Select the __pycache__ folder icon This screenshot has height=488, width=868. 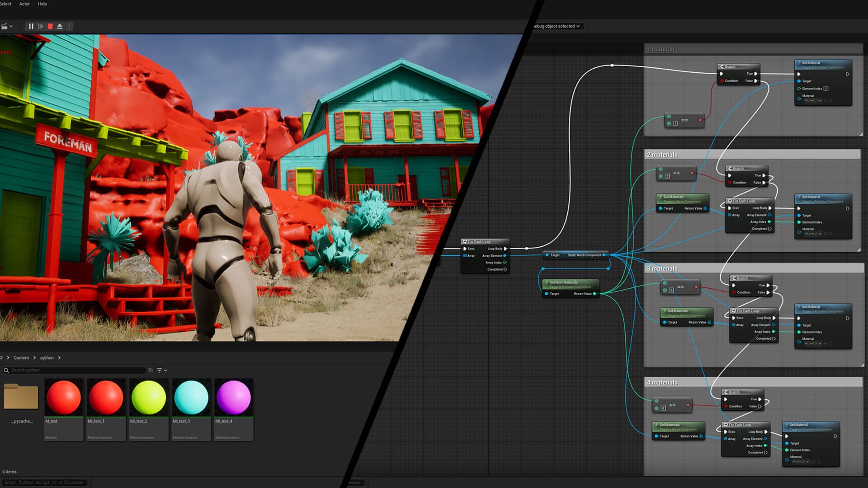pyautogui.click(x=21, y=396)
